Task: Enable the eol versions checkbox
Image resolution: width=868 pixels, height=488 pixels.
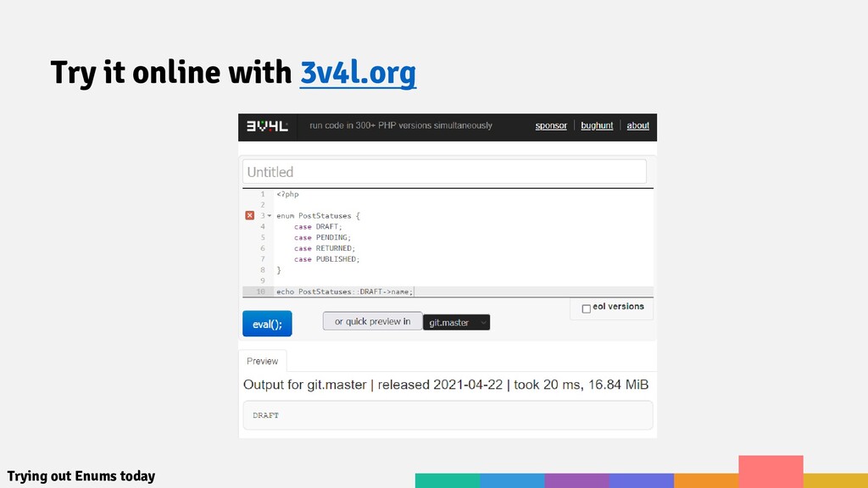Action: click(587, 308)
